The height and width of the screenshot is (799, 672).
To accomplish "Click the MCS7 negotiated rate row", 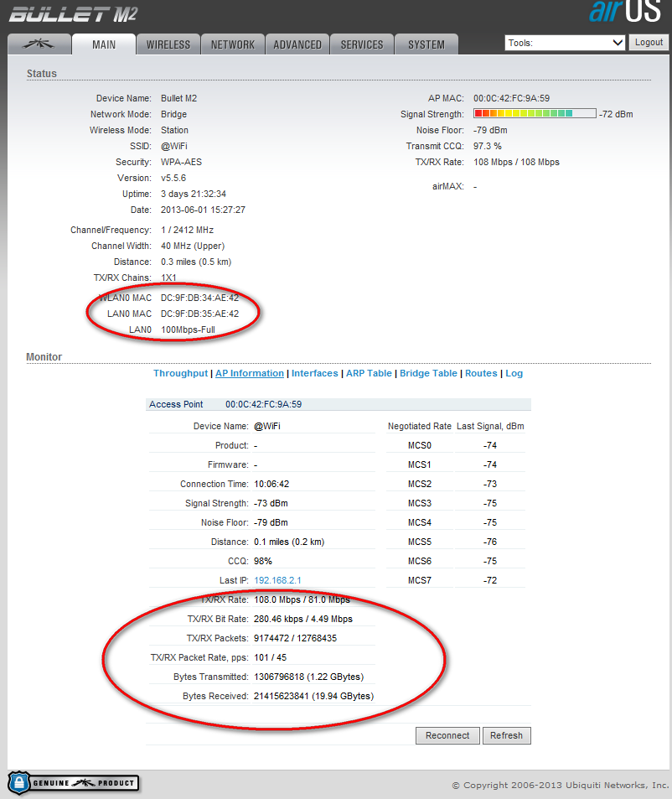I will coord(455,580).
